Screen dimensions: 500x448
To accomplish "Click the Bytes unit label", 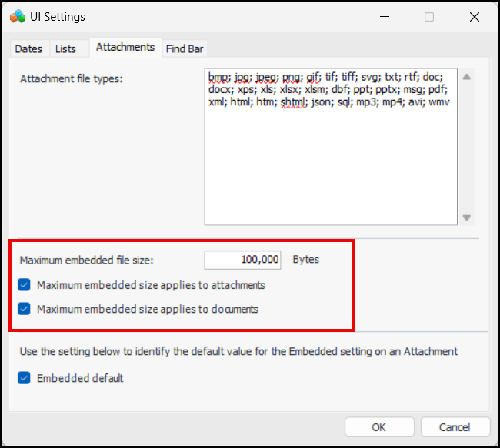I will coord(305,260).
